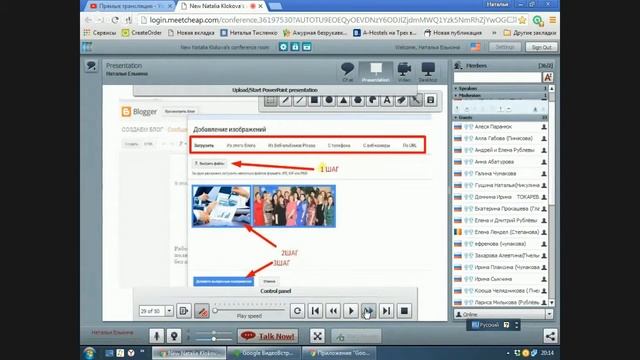Click the Talk Now! button
Screen dimensions: 640x360
(268, 336)
